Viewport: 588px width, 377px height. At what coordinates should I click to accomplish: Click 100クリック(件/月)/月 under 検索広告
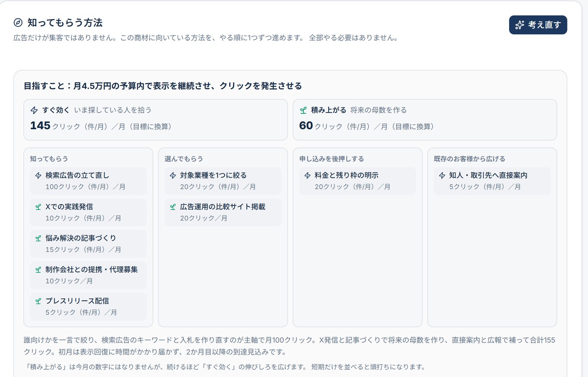[85, 187]
